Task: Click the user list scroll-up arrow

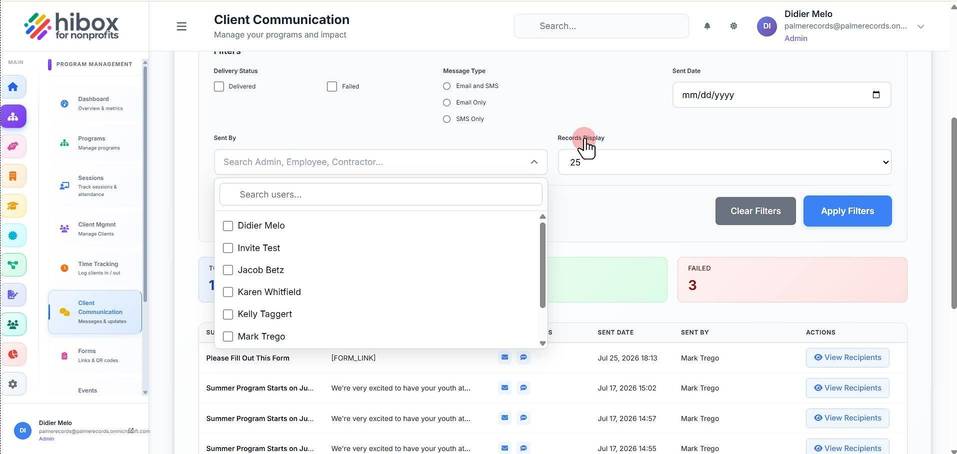Action: coord(543,217)
